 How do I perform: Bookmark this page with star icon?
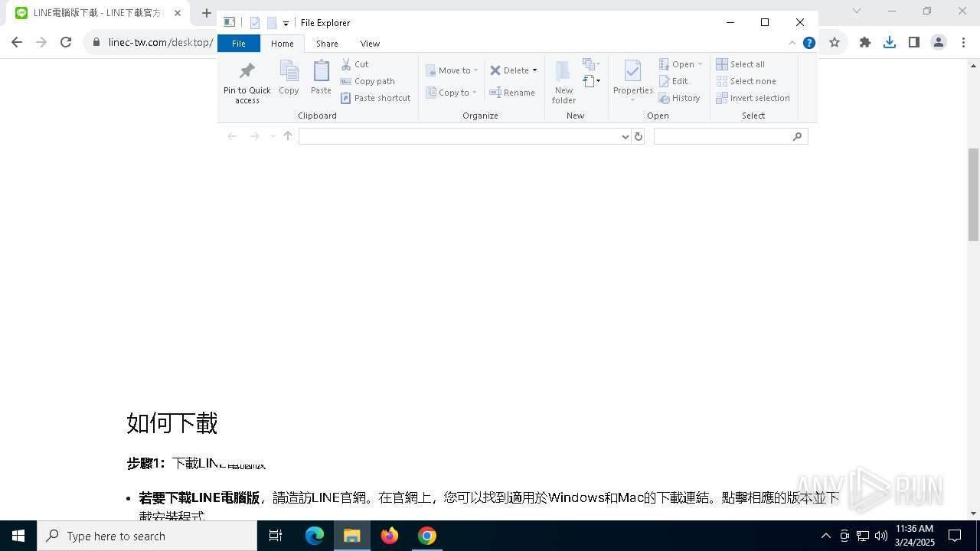tap(835, 42)
